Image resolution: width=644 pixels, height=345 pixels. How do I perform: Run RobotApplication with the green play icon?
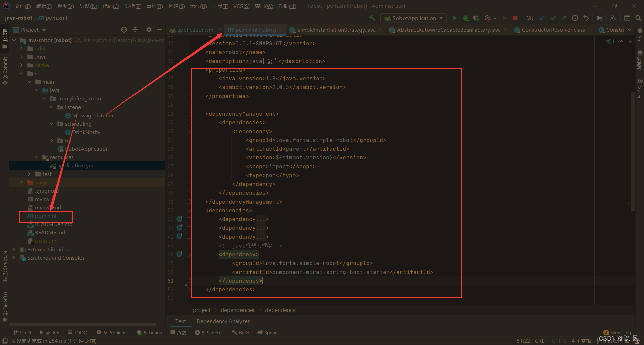tap(454, 18)
